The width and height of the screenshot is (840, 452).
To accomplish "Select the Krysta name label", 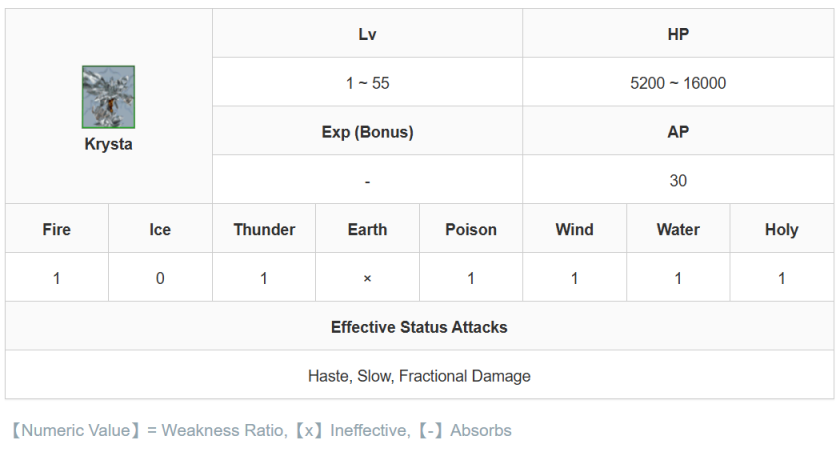I will coord(108,144).
